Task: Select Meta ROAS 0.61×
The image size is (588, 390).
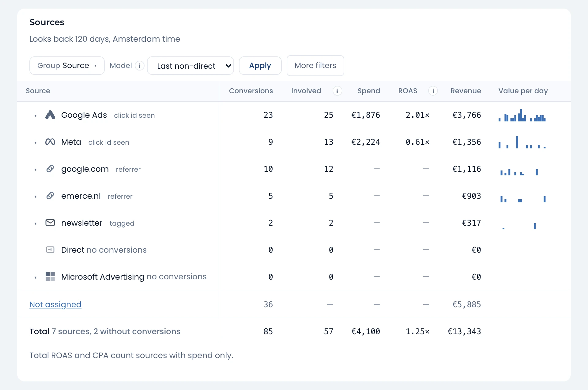Action: point(417,142)
